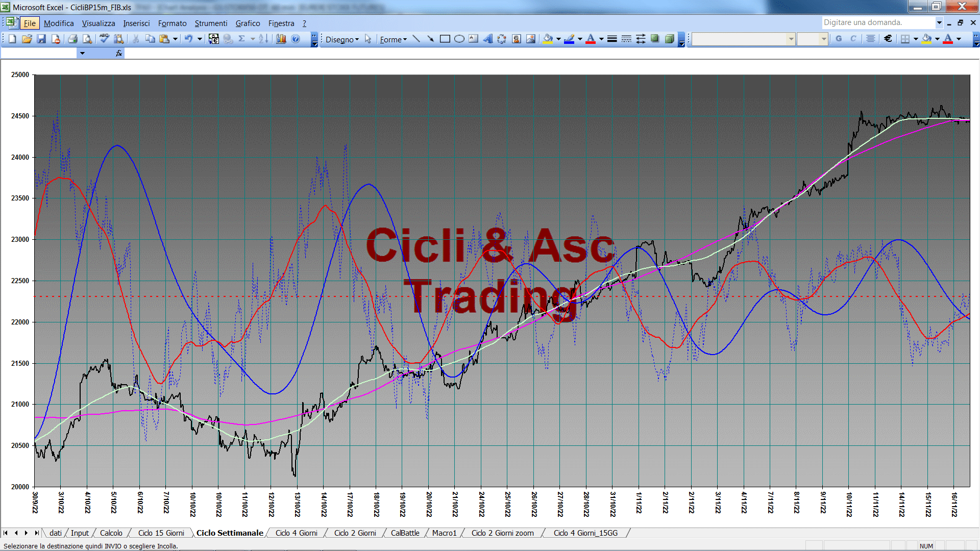Open Excel Help question mark icon
The width and height of the screenshot is (980, 551).
click(x=296, y=39)
